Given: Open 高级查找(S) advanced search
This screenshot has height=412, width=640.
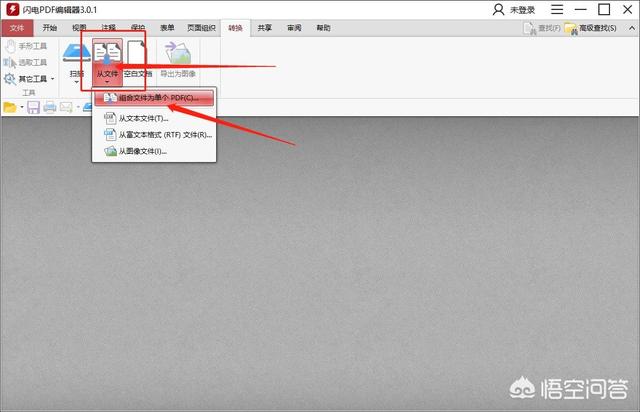Looking at the screenshot, I should tap(590, 28).
